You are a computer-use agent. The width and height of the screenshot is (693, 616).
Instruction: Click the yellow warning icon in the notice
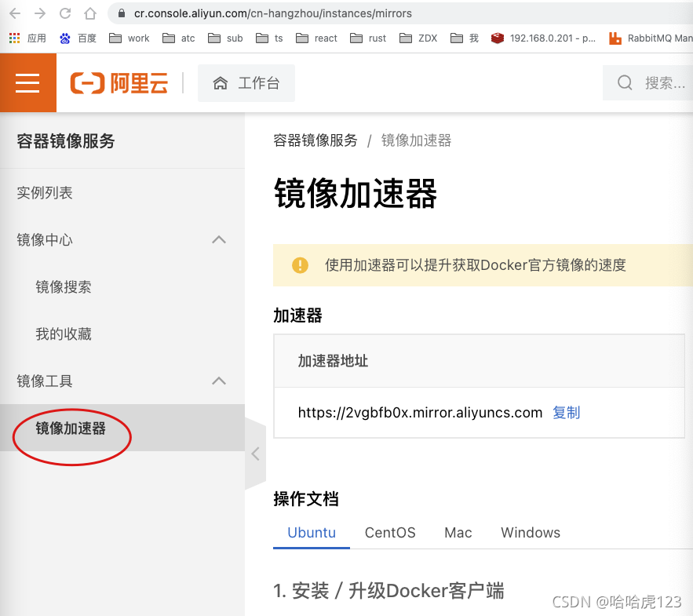click(x=300, y=265)
